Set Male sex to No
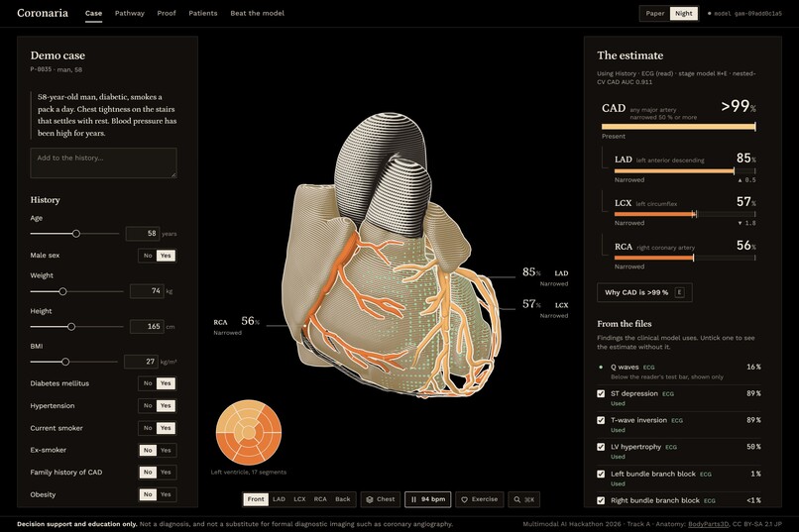 (x=148, y=256)
